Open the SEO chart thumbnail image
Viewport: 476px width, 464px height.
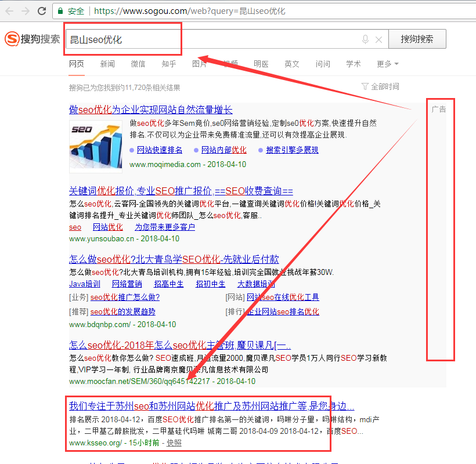pyautogui.click(x=96, y=146)
